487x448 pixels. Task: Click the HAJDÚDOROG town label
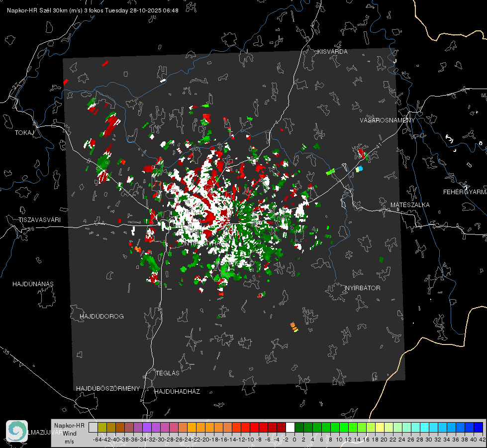tap(101, 316)
